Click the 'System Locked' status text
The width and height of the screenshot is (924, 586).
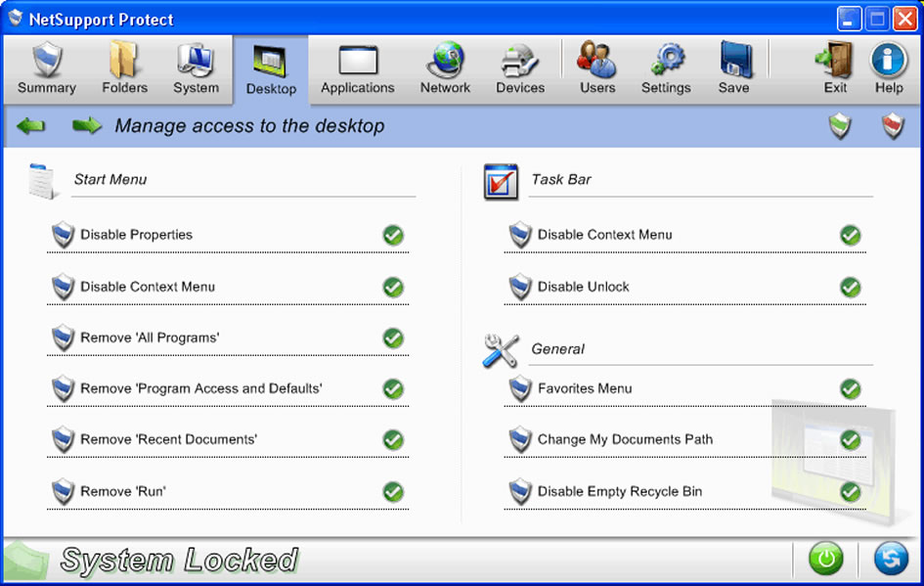click(180, 560)
